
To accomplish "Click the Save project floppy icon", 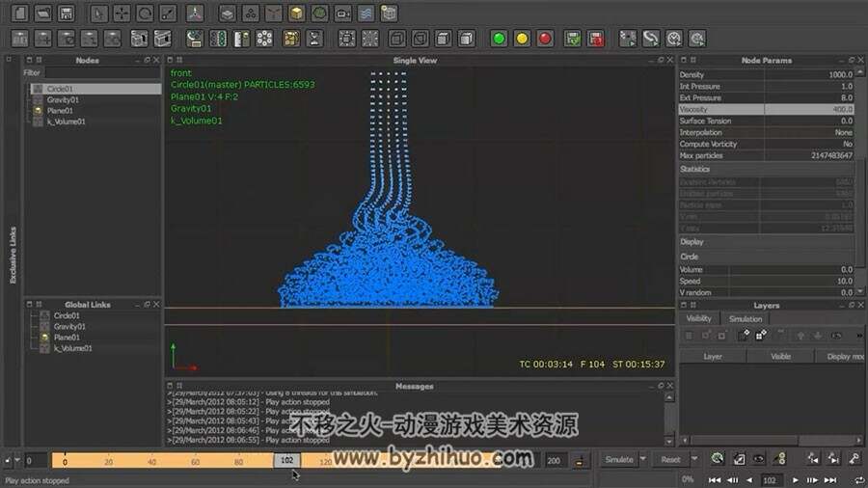I will (x=67, y=13).
